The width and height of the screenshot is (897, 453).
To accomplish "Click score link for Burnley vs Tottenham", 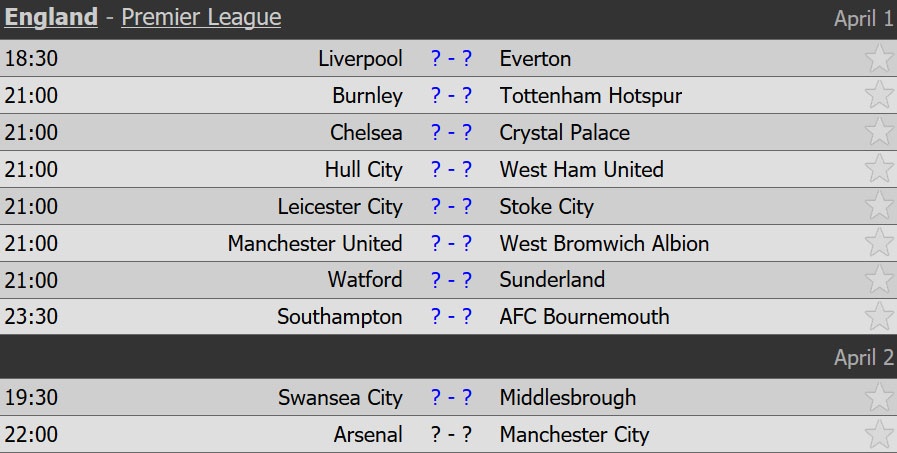I will click(x=451, y=96).
